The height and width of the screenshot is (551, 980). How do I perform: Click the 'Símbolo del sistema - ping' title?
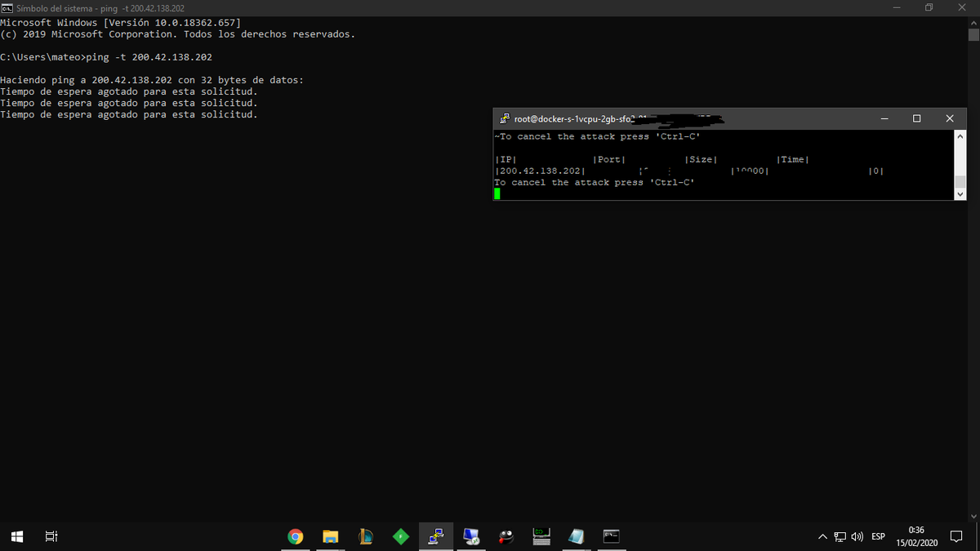100,7
